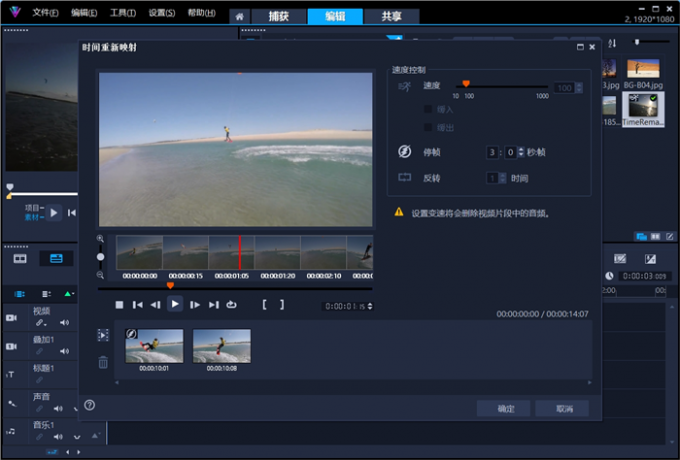Toggle loop playback in Time Remap dialog
The height and width of the screenshot is (460, 680).
point(232,305)
